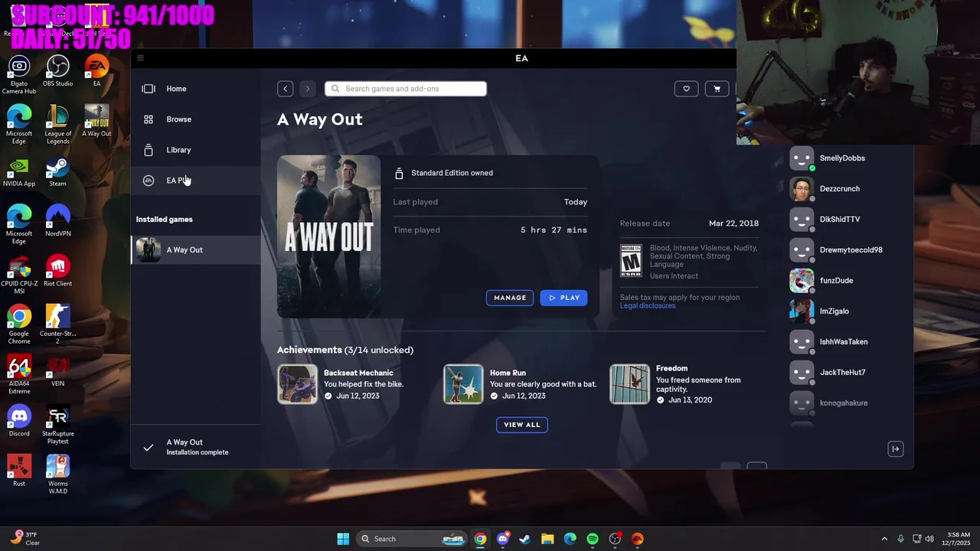This screenshot has height=551, width=980.
Task: Open the weather widget on taskbar
Action: 26,539
